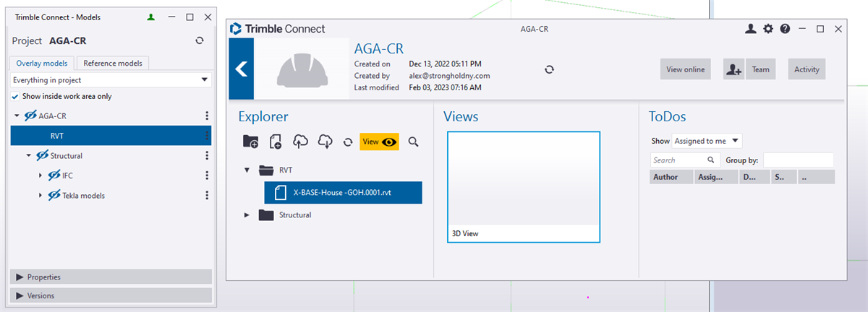Click the search magnifier in the ToDos field
This screenshot has height=312, width=868.
point(711,160)
